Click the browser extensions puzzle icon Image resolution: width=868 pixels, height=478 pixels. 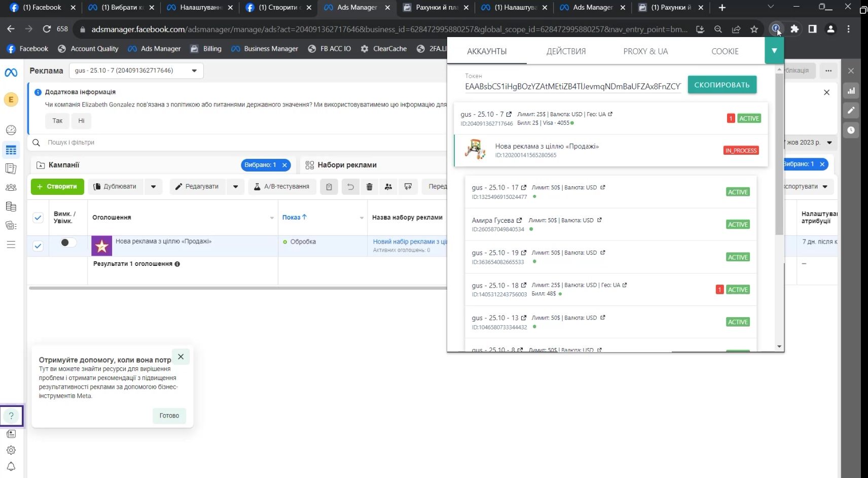pos(794,29)
